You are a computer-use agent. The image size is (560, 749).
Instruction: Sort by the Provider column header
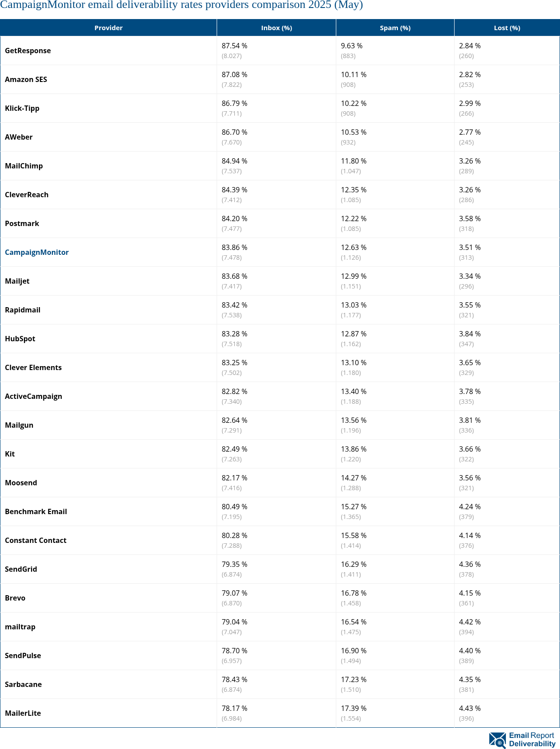tap(109, 28)
